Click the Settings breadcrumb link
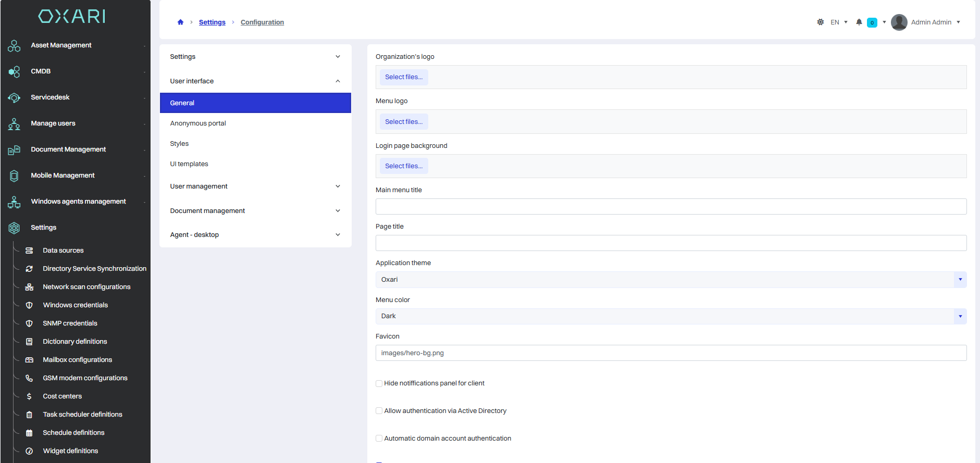Viewport: 980px width, 463px height. [212, 22]
